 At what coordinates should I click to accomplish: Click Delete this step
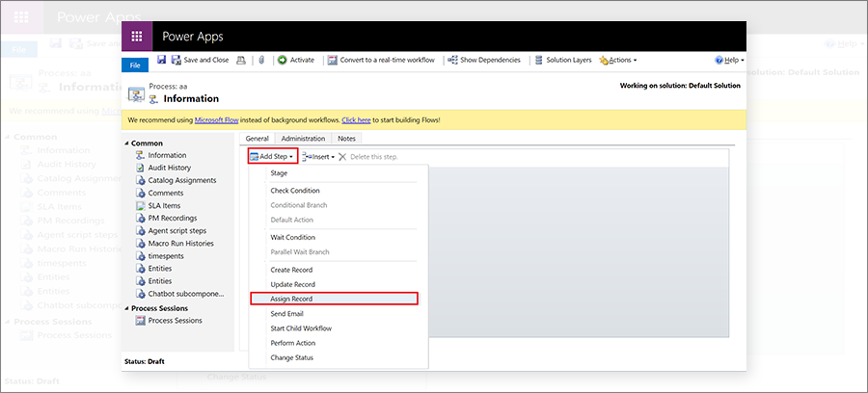[368, 157]
